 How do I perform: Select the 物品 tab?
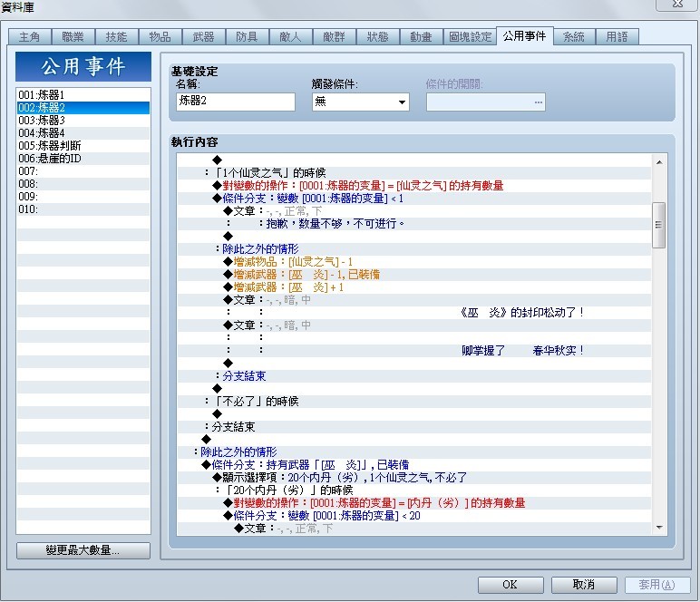[x=160, y=36]
